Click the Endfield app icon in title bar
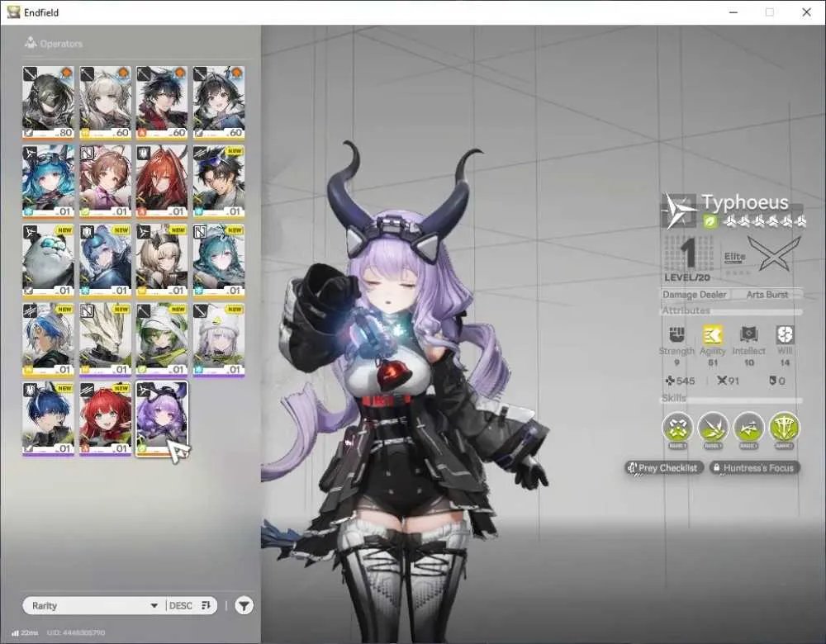 click(13, 12)
